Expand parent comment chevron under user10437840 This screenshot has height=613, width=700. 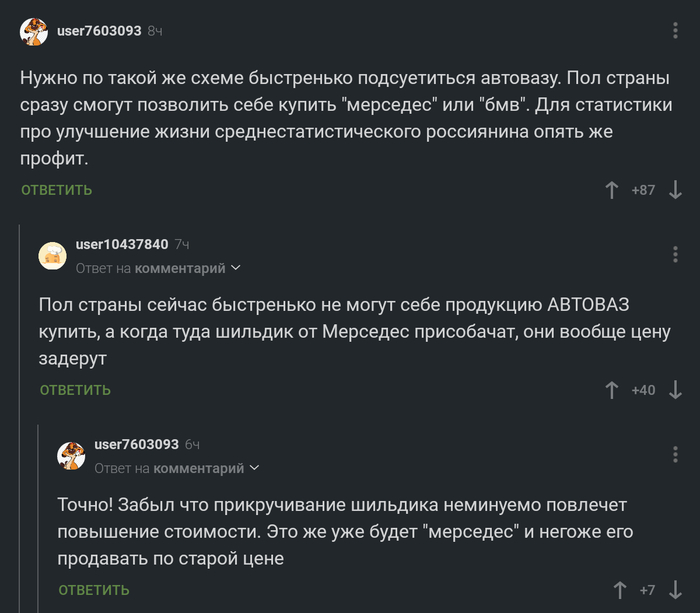[236, 268]
